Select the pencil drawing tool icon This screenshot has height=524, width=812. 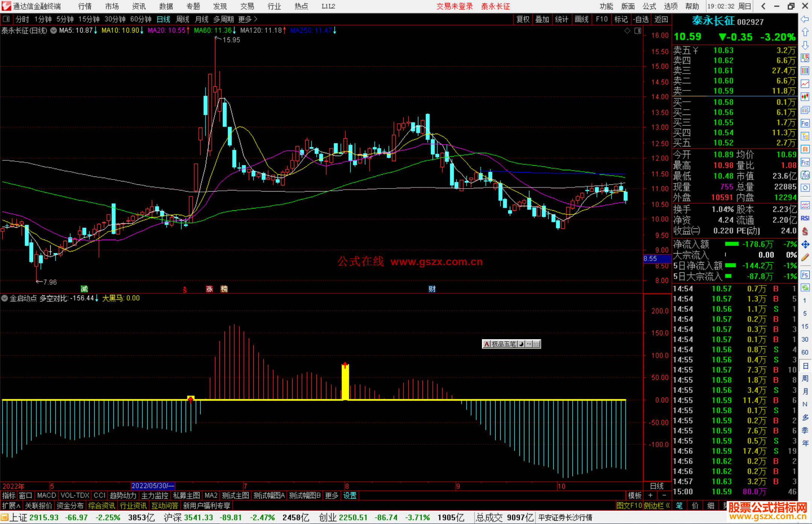coord(805,258)
